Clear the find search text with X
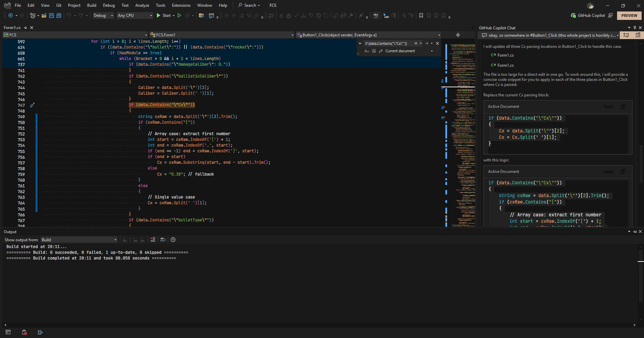This screenshot has height=338, width=644. coord(416,43)
